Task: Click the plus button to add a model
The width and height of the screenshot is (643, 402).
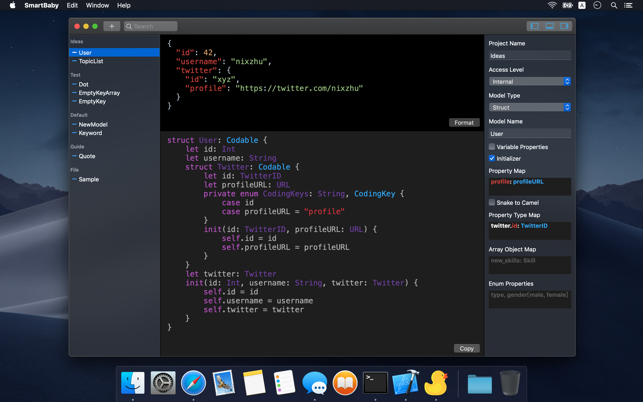Action: pos(112,26)
